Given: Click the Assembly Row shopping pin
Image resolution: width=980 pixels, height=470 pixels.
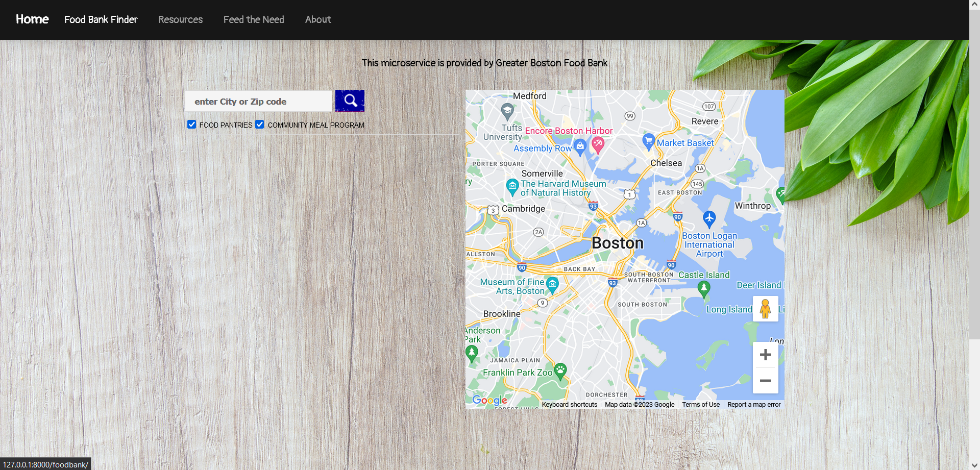Looking at the screenshot, I should coord(580,147).
